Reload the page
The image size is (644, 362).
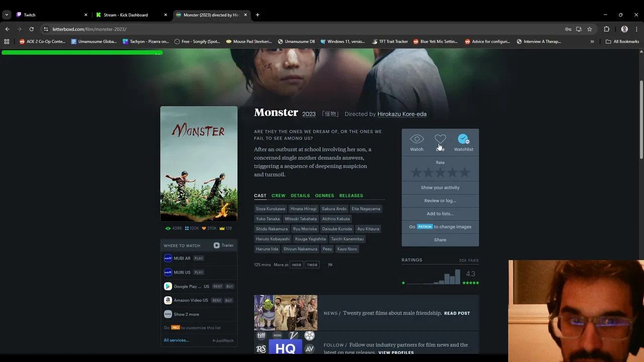[x=31, y=29]
